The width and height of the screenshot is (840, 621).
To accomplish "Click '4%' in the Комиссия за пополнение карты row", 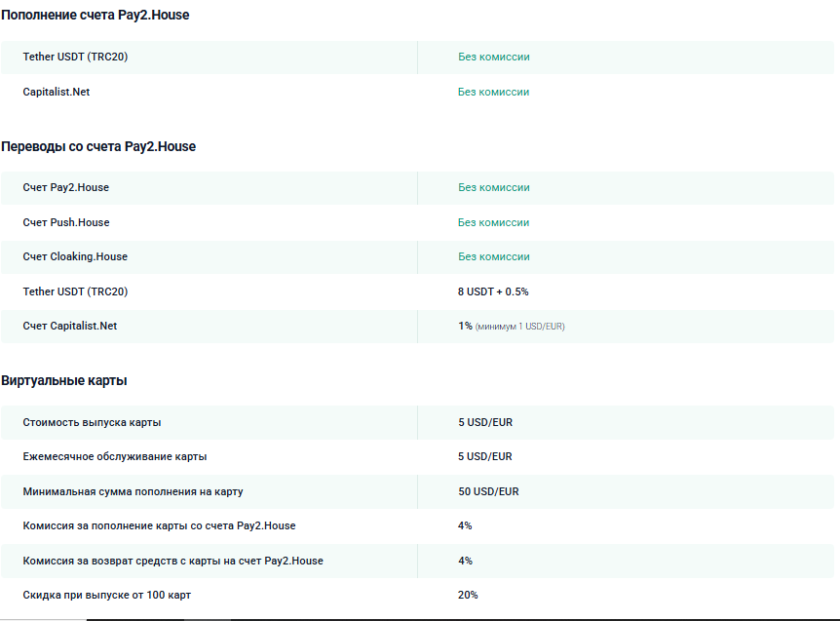I will (465, 525).
